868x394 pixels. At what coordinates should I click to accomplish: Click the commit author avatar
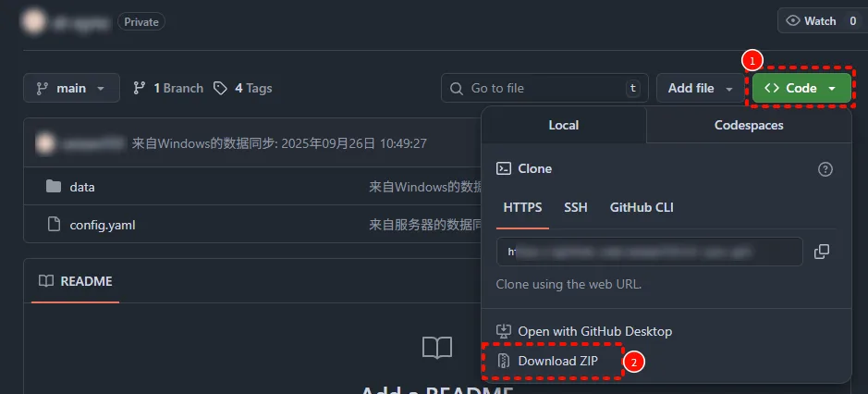pos(45,143)
